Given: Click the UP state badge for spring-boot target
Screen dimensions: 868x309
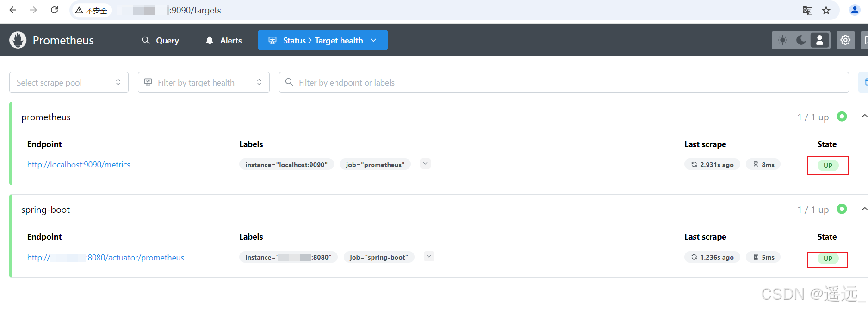Looking at the screenshot, I should (828, 259).
